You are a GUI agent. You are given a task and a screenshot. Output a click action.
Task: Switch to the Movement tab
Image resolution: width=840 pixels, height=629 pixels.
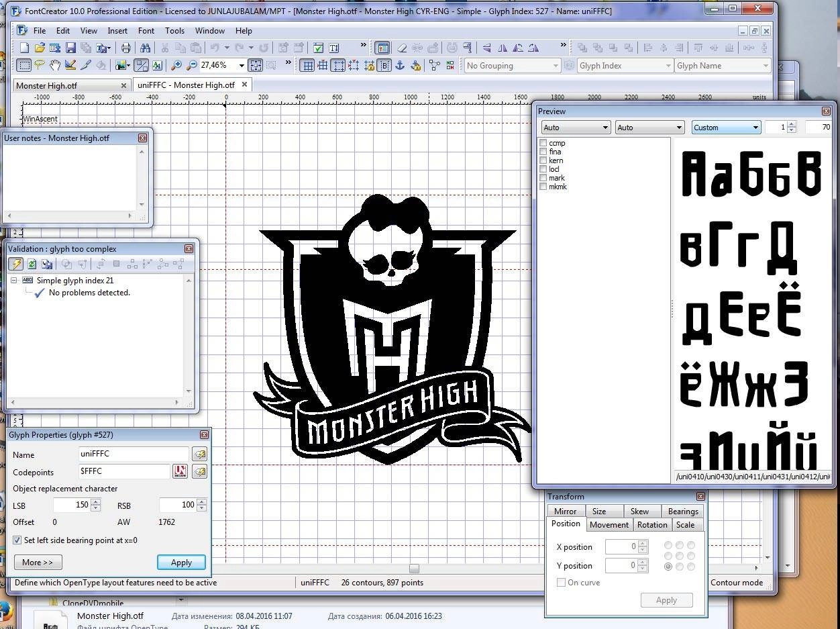click(x=609, y=525)
